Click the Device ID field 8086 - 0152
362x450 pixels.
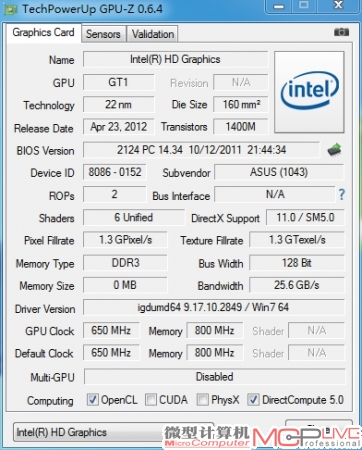pos(115,172)
